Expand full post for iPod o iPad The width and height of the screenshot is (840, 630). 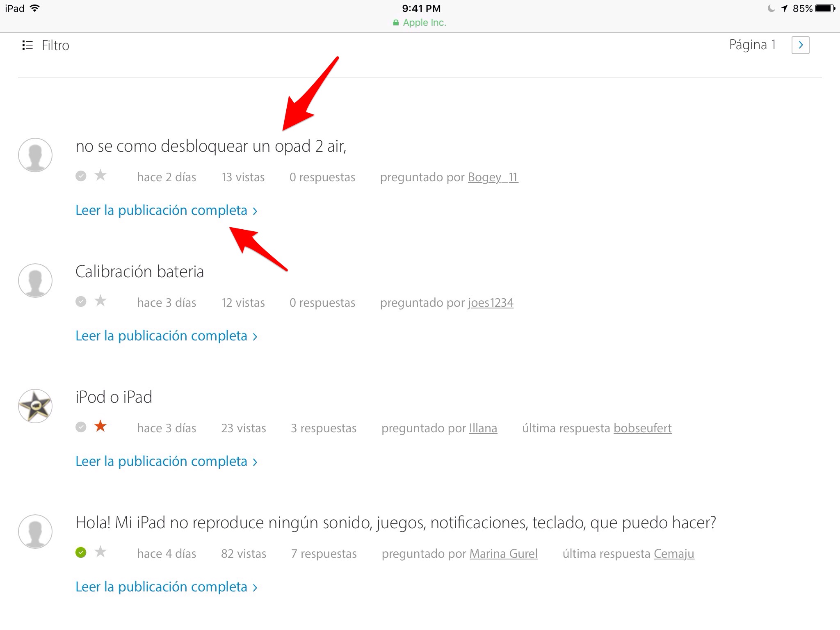coord(166,461)
